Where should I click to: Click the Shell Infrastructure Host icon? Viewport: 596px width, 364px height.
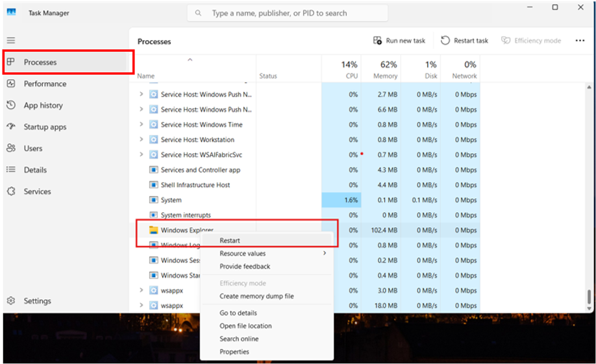(154, 185)
